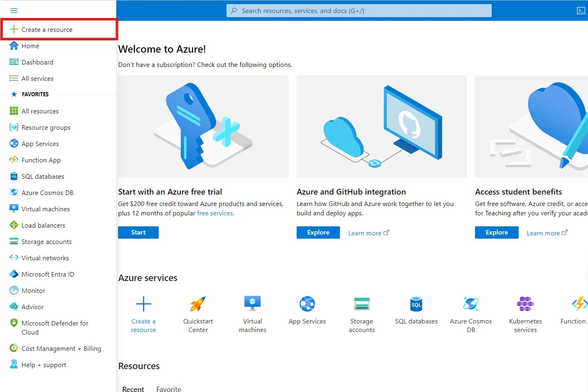Viewport: 588px width, 392px height.
Task: Click the search resources field
Action: point(359,10)
